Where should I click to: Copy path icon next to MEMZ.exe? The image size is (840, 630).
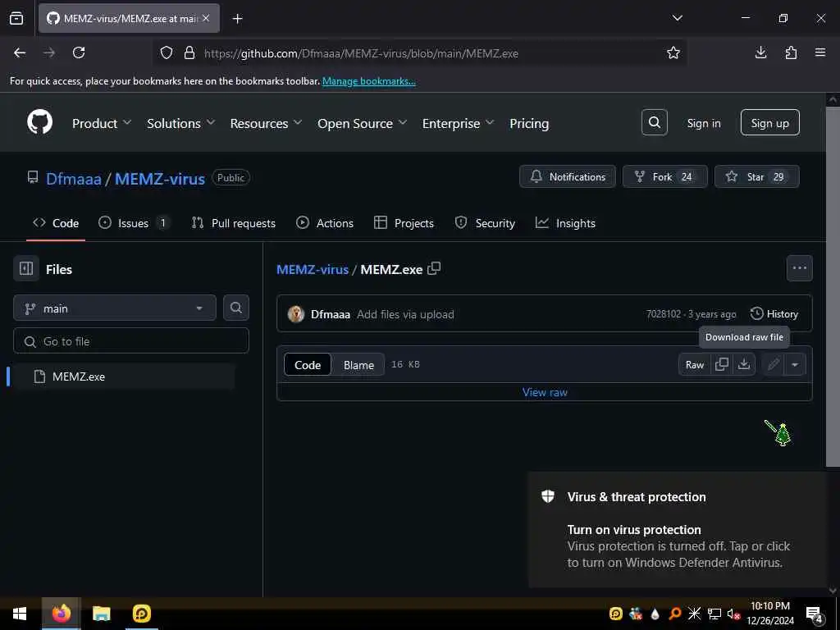pos(434,268)
